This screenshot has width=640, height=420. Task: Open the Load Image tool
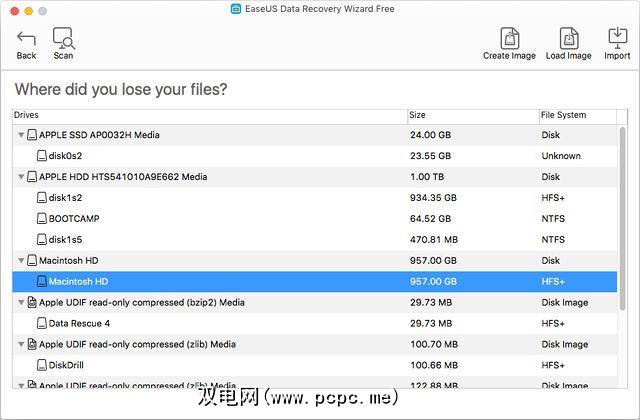[569, 44]
